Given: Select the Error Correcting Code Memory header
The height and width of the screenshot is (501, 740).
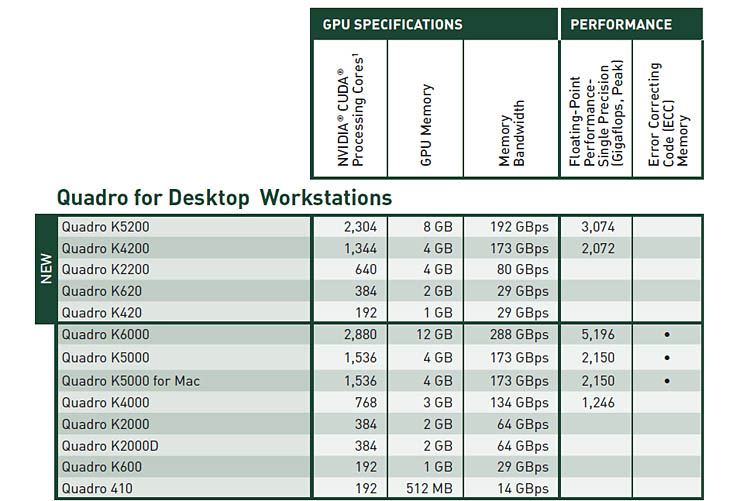Looking at the screenshot, I should [669, 114].
